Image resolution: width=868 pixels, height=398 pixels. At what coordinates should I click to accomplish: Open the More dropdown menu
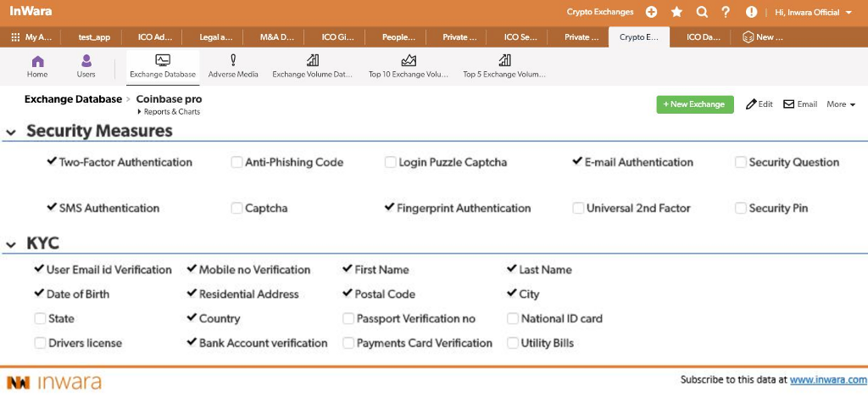841,104
